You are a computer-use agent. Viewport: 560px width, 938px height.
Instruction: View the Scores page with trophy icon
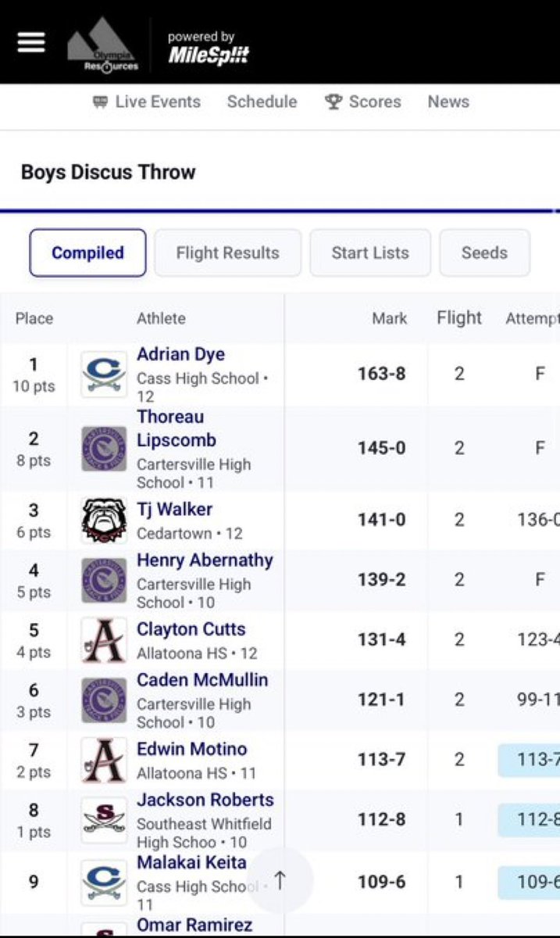362,102
